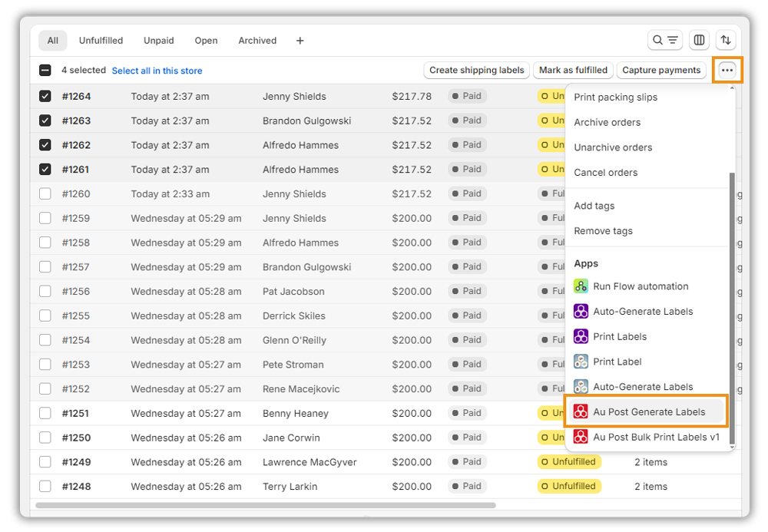This screenshot has height=532, width=768.
Task: Open search and filter orders button
Action: click(x=664, y=40)
